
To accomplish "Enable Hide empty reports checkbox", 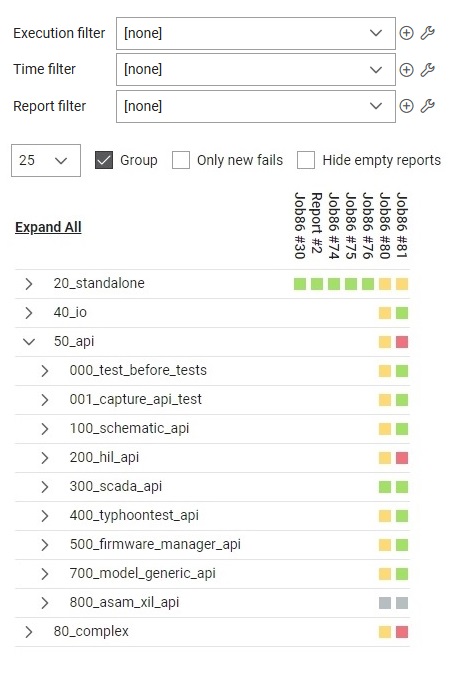I will (x=306, y=160).
